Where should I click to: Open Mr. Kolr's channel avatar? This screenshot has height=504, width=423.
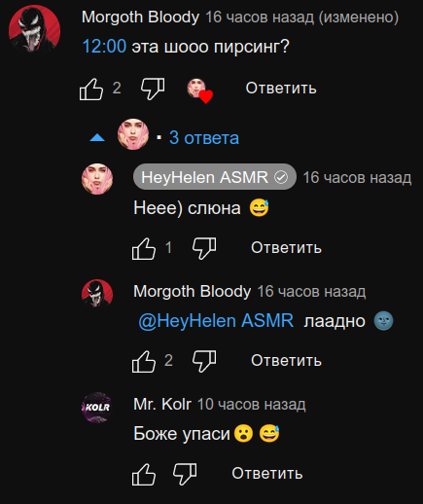click(x=97, y=408)
